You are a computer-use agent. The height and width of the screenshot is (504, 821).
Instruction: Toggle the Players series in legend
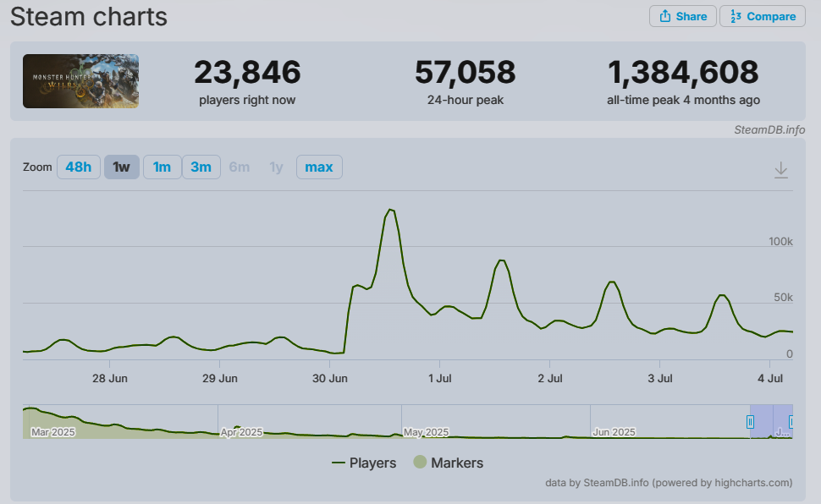364,463
